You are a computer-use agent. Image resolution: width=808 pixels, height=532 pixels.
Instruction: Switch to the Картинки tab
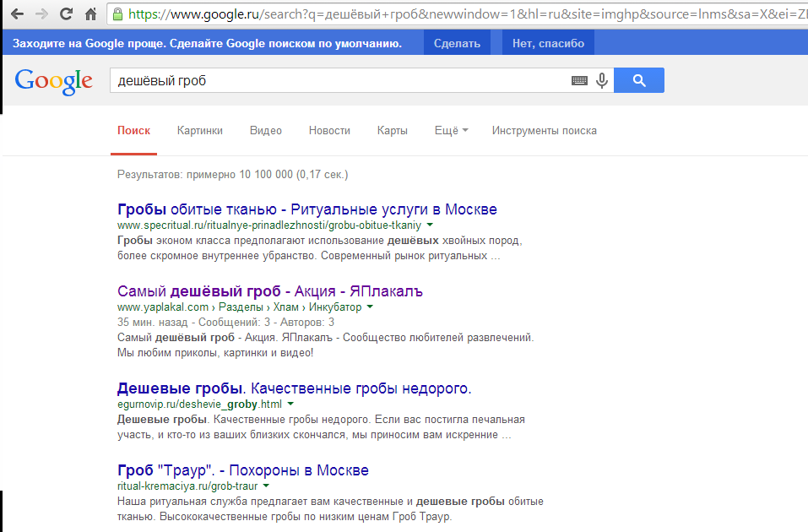pyautogui.click(x=200, y=131)
